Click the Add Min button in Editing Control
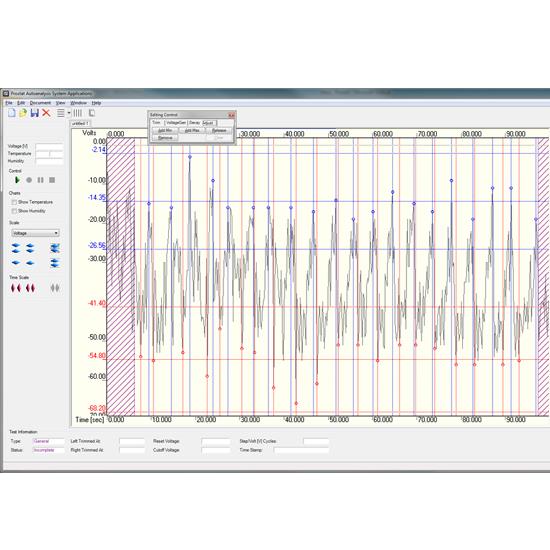The height and width of the screenshot is (550, 550). [x=165, y=130]
